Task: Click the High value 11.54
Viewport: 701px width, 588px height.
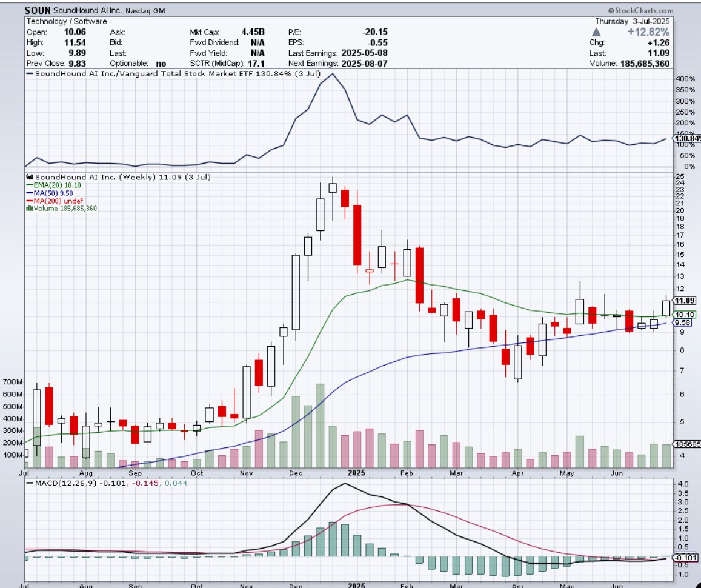Action: click(75, 42)
